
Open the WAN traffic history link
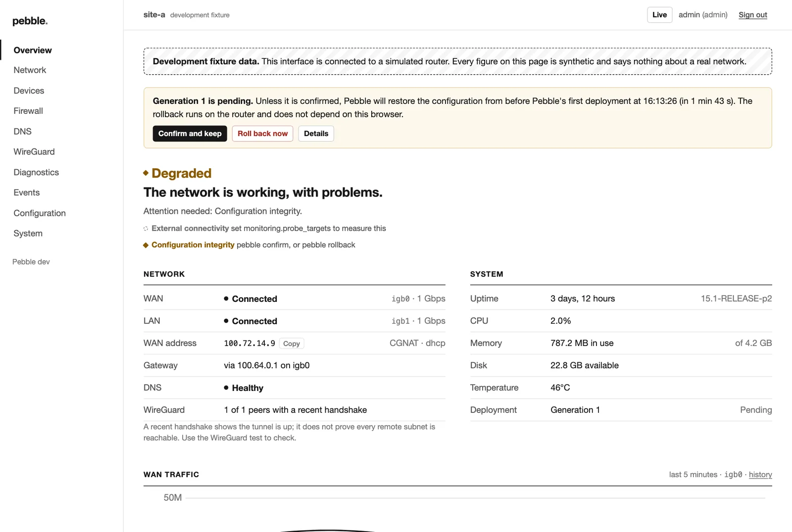tap(760, 475)
